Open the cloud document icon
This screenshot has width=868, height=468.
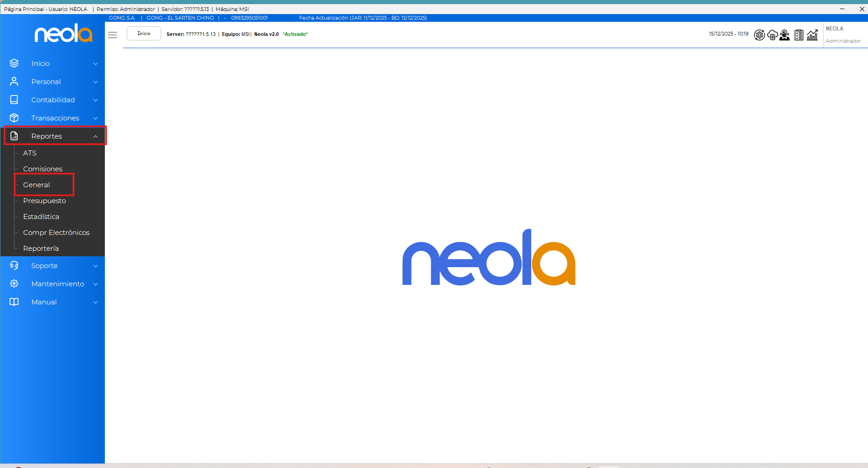click(x=772, y=35)
